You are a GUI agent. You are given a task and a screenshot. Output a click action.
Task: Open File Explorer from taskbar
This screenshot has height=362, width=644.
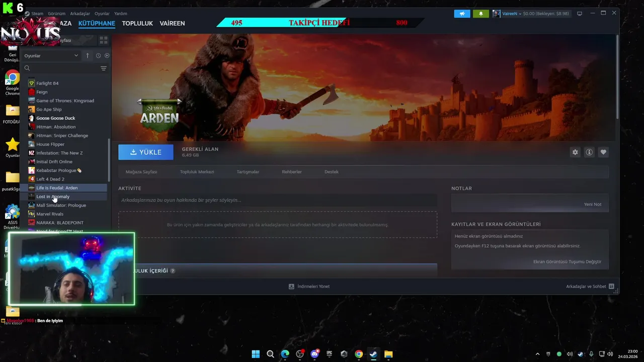[388, 354]
